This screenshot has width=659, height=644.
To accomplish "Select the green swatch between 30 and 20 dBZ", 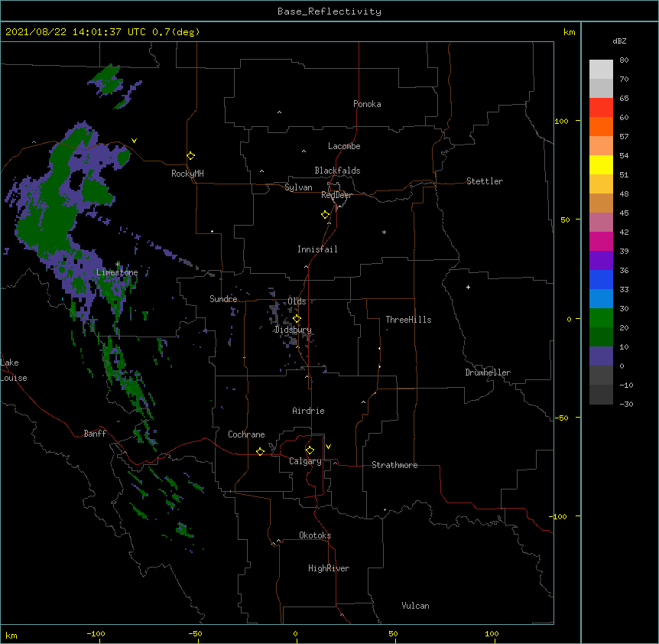I will (x=601, y=318).
